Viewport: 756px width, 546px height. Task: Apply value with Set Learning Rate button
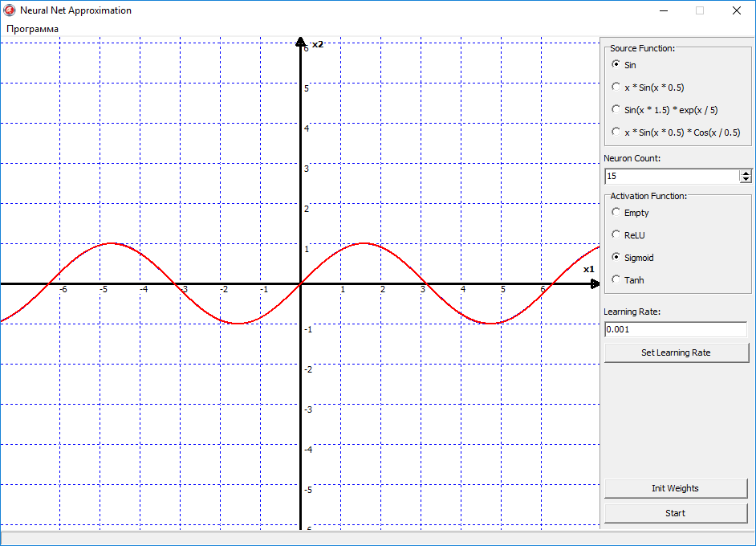[677, 352]
